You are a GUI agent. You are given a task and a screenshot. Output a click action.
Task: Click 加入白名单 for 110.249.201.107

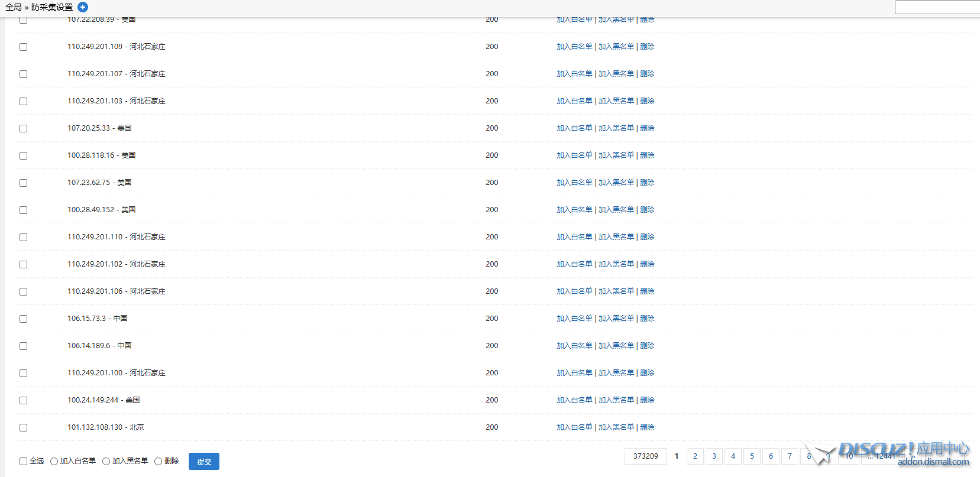(574, 74)
